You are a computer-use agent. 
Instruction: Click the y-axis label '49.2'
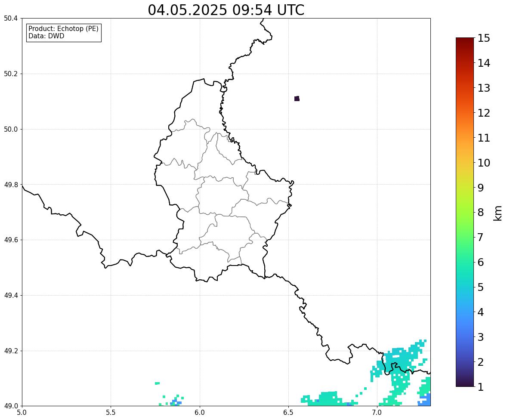[11, 351]
